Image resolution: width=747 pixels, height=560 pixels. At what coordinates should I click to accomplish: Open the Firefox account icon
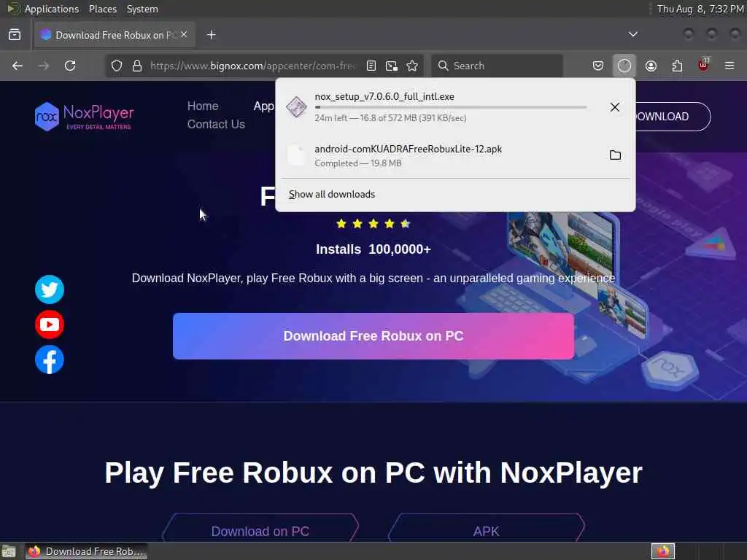pyautogui.click(x=651, y=66)
